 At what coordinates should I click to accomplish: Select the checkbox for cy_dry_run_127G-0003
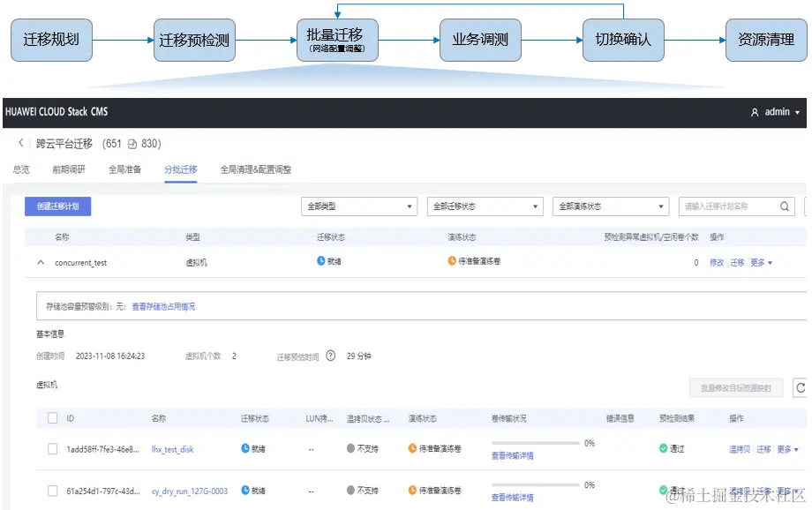52,491
